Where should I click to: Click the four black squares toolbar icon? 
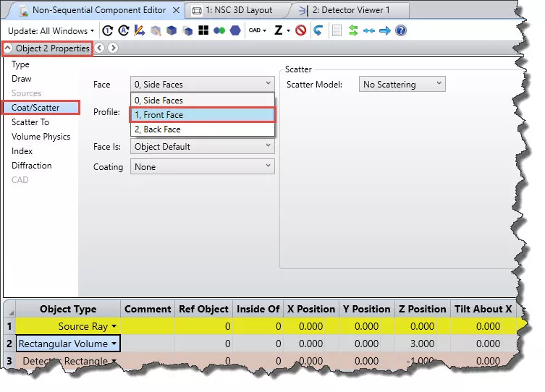[204, 30]
